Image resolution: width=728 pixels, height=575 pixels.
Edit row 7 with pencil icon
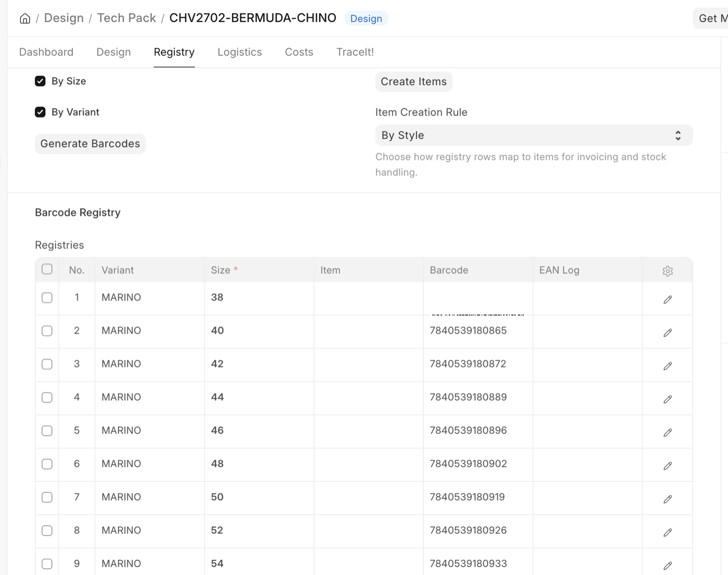point(668,499)
